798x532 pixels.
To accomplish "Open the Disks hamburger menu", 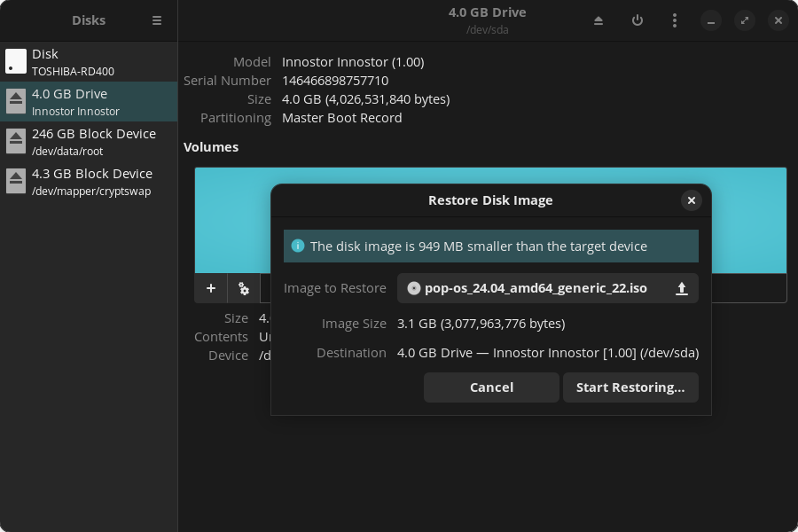I will [x=157, y=20].
